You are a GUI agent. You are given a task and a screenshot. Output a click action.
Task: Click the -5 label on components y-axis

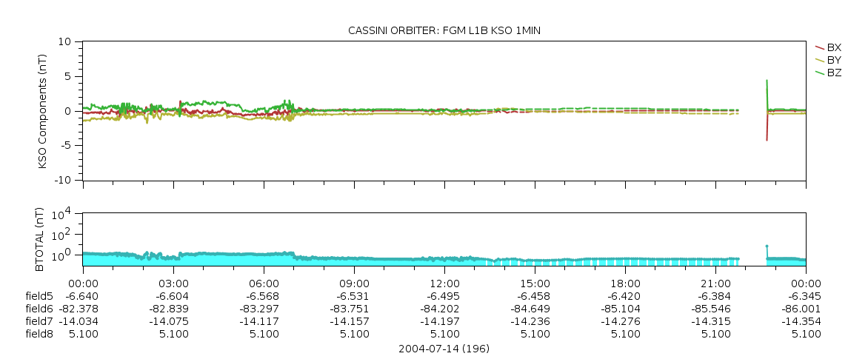pyautogui.click(x=67, y=146)
